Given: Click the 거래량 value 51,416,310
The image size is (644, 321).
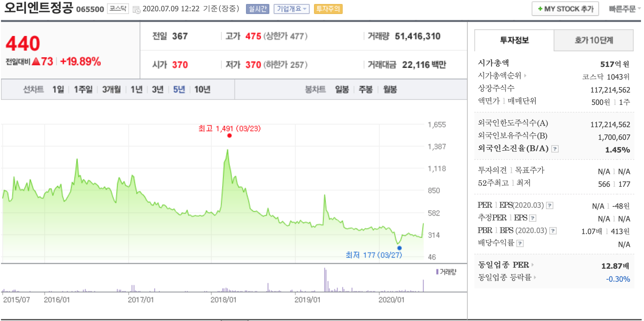Looking at the screenshot, I should pos(418,36).
